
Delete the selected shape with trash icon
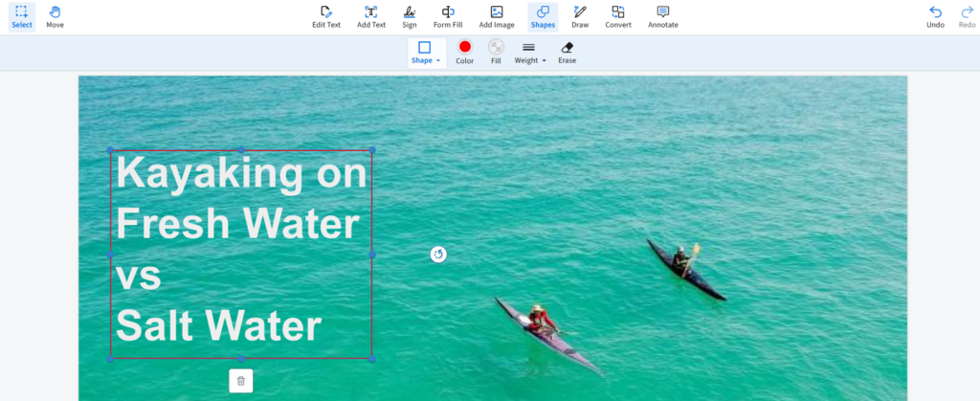click(x=240, y=381)
